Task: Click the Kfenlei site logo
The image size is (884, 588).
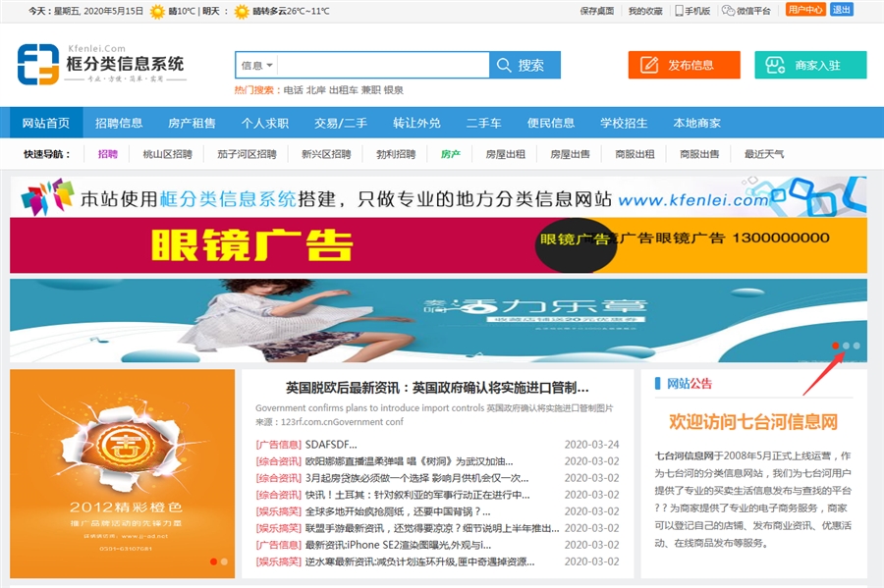Action: 100,64
